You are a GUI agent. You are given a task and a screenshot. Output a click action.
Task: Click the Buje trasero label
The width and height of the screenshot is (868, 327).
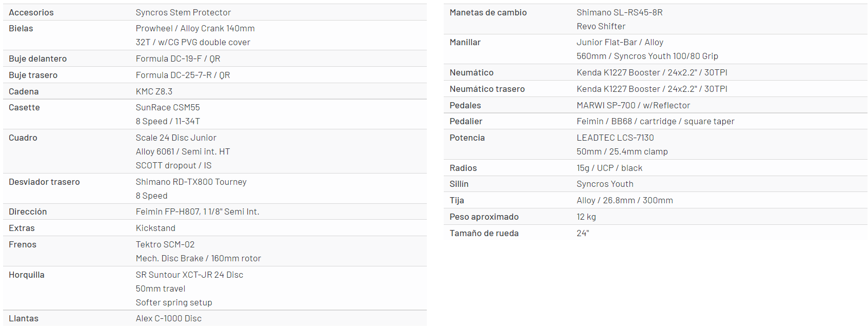[33, 75]
